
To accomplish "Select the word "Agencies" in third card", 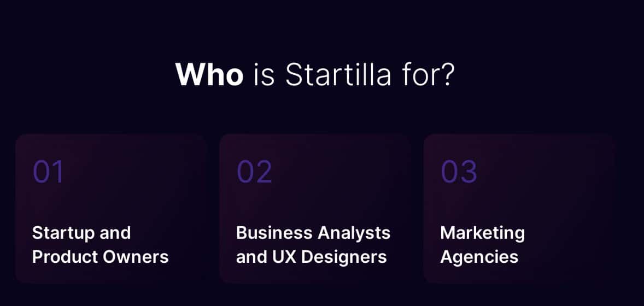I will tap(479, 258).
